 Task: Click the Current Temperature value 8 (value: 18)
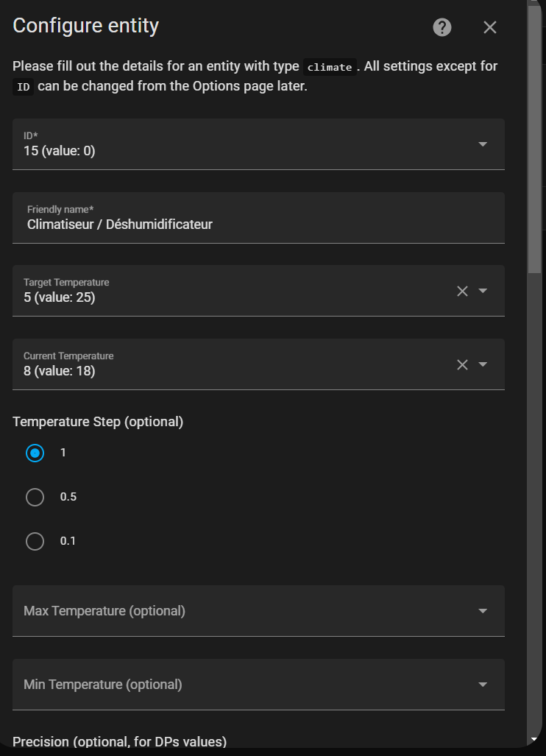[60, 372]
